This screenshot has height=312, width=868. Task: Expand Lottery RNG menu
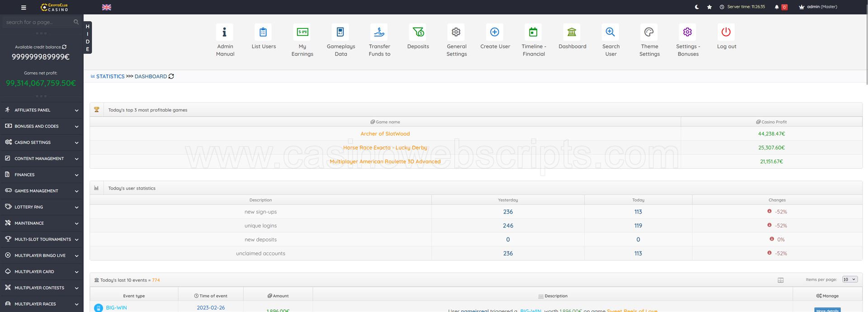(42, 207)
